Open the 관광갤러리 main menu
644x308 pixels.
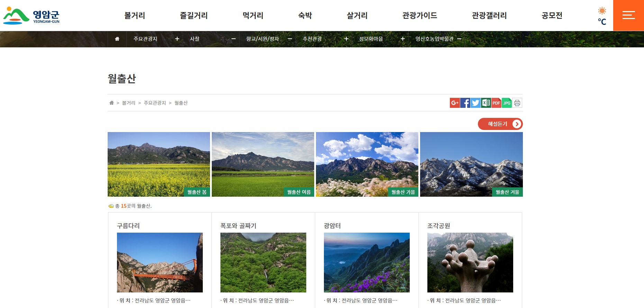pos(489,16)
